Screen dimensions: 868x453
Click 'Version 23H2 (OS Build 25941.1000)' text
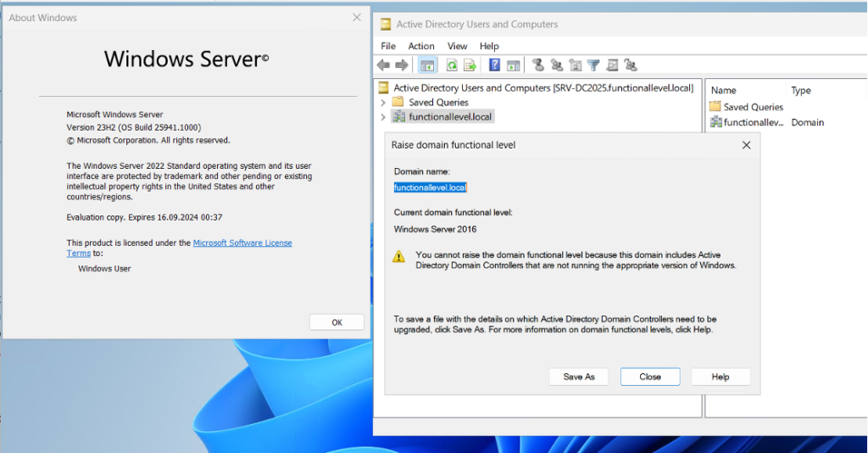(133, 127)
